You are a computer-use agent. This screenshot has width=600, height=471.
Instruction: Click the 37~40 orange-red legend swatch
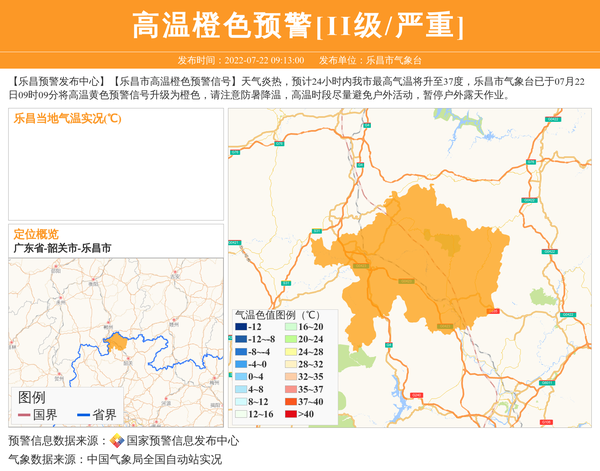pos(291,401)
